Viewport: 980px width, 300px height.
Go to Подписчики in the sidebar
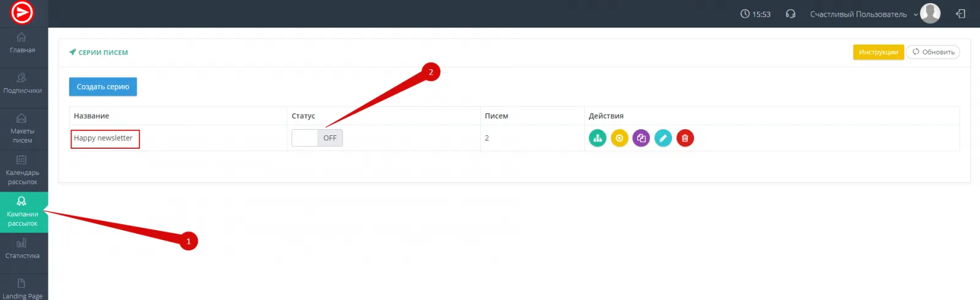coord(23,83)
